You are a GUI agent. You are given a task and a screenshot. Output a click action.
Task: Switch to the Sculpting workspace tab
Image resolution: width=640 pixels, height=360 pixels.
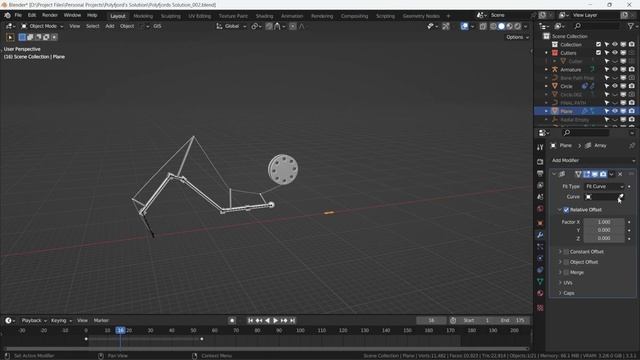tap(171, 16)
